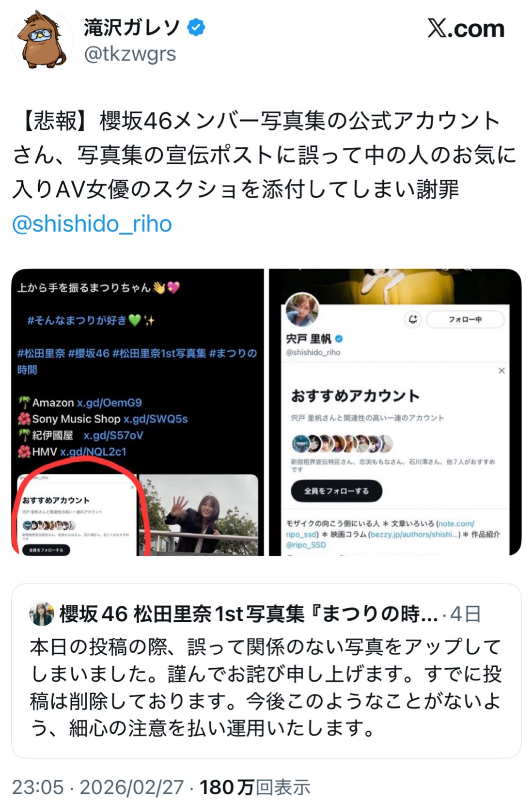Open the right attached profile screenshot

pos(395,412)
